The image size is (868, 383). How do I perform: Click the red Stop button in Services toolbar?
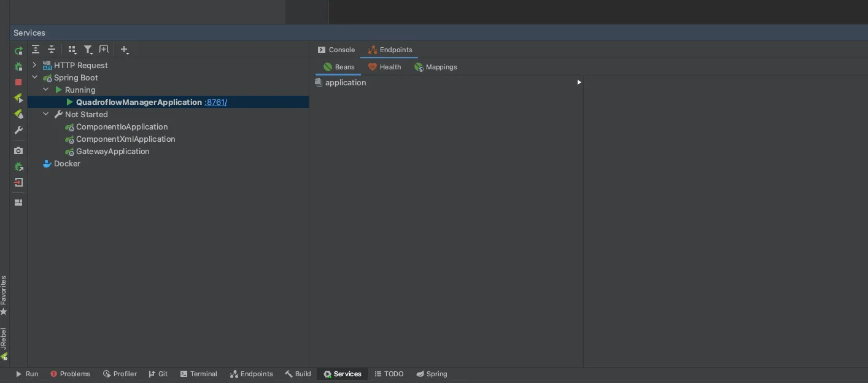tap(18, 82)
